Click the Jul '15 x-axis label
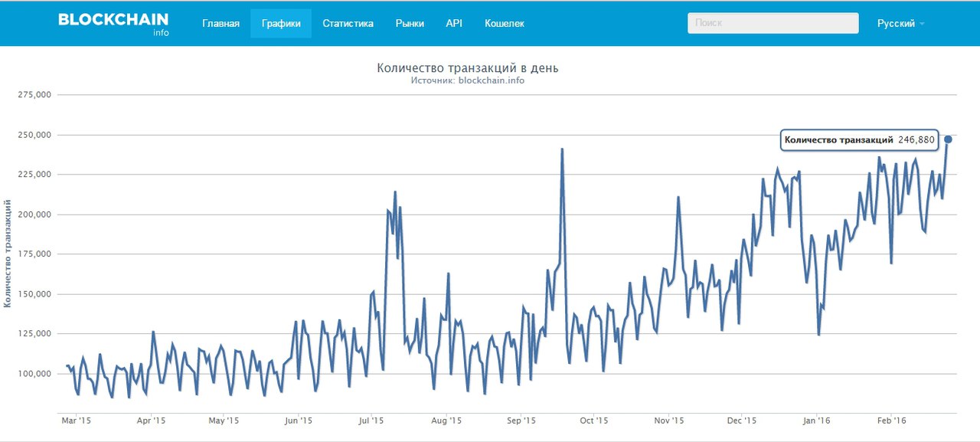 (x=371, y=421)
